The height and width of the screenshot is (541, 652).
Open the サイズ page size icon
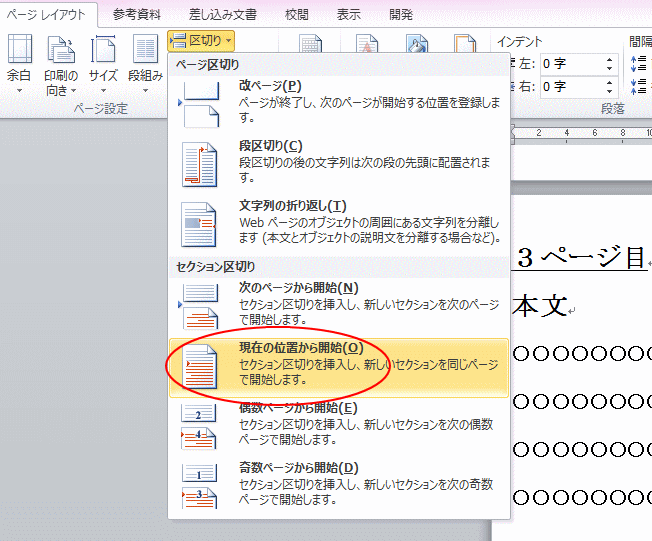(x=103, y=49)
